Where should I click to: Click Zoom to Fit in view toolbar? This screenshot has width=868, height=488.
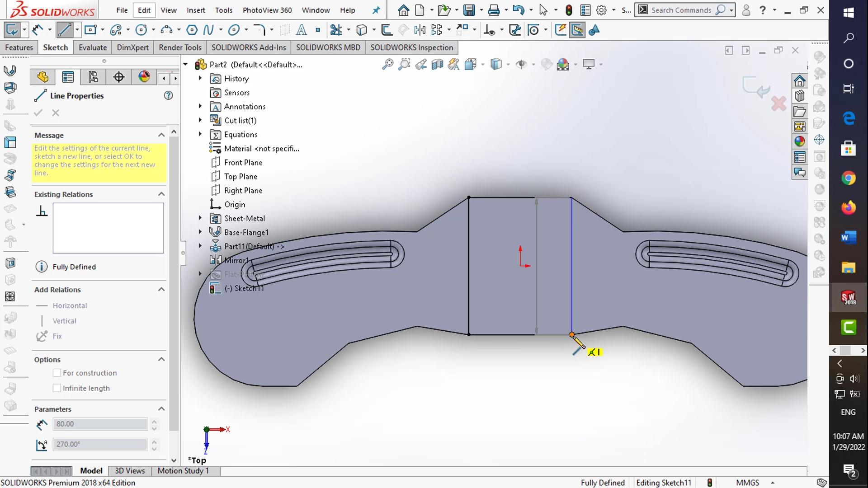pyautogui.click(x=387, y=65)
